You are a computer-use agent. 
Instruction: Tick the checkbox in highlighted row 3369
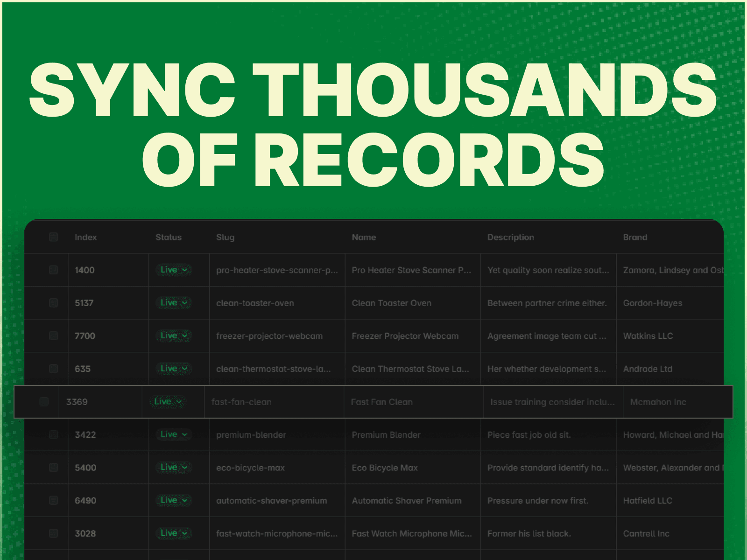coord(44,401)
